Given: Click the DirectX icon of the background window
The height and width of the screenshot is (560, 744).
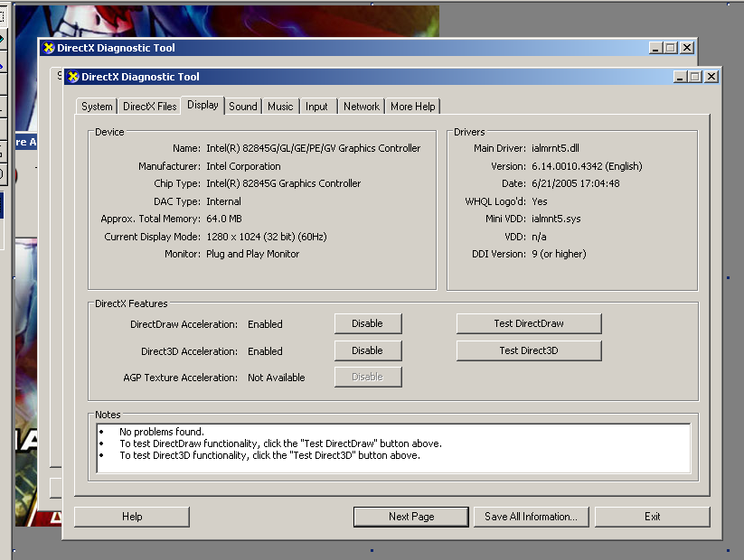Looking at the screenshot, I should (x=49, y=48).
